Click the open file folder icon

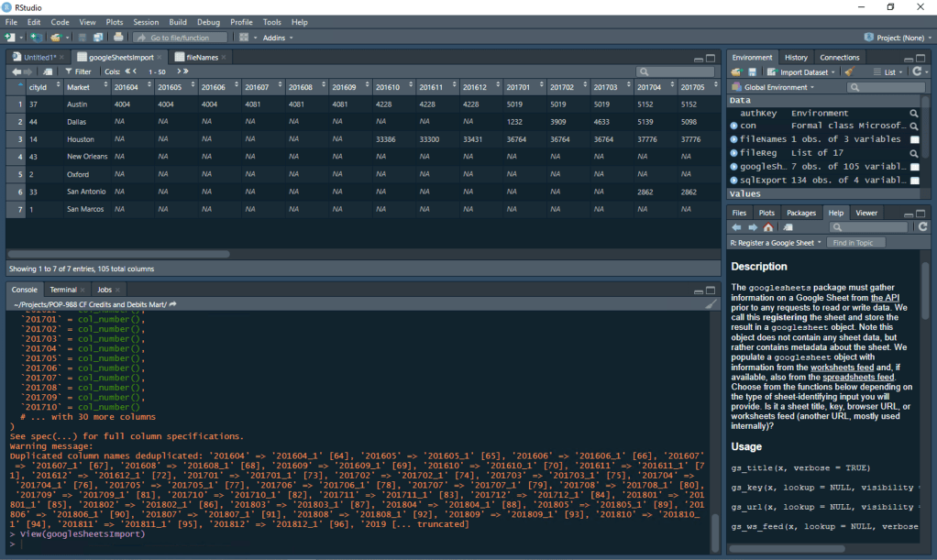click(55, 38)
